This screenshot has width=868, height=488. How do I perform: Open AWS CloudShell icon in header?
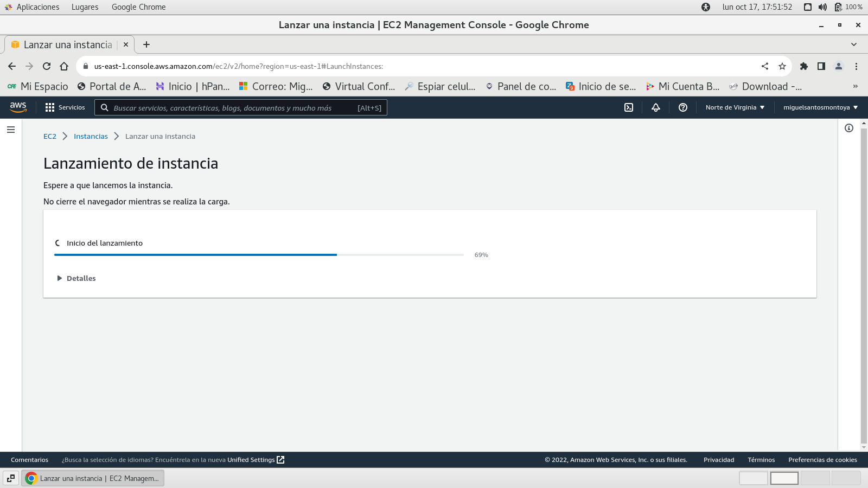click(629, 107)
